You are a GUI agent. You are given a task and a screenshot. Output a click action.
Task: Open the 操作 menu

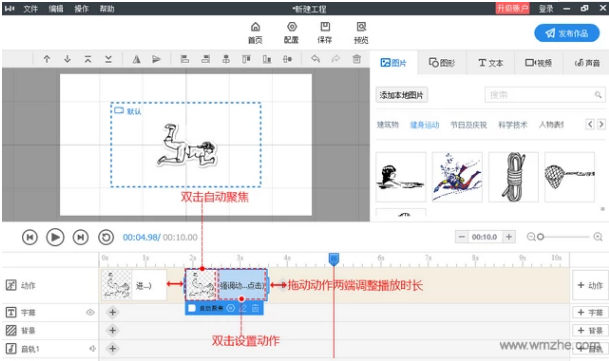pos(82,9)
